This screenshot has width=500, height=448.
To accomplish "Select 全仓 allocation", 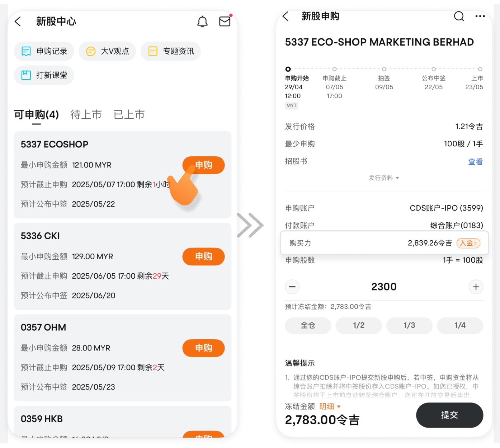I will click(308, 325).
